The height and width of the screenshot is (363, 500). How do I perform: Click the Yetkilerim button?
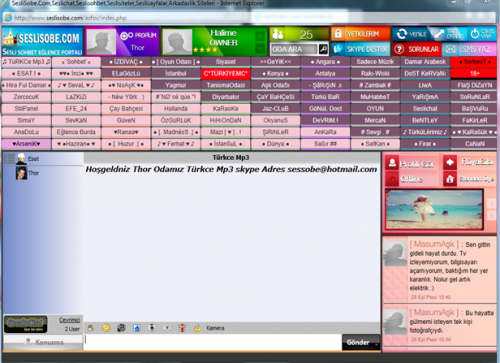pos(360,34)
